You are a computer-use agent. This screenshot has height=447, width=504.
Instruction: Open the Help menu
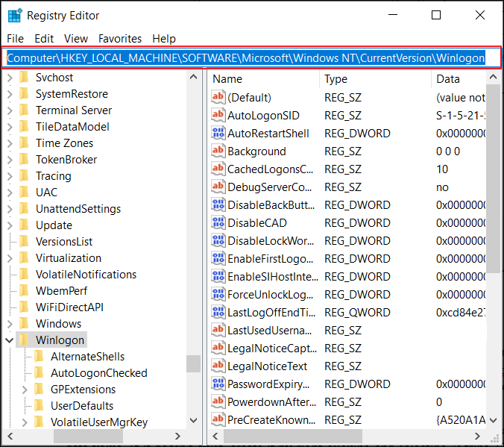click(x=164, y=39)
